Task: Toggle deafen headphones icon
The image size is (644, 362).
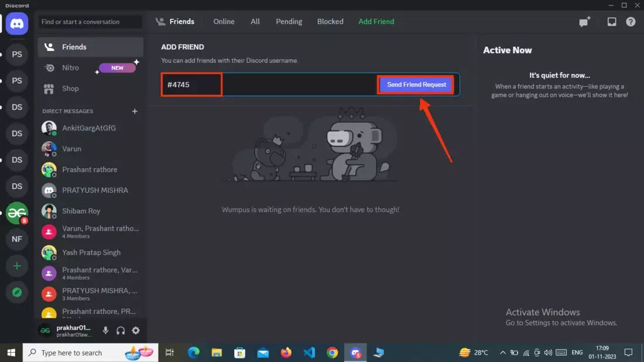Action: coord(121,330)
